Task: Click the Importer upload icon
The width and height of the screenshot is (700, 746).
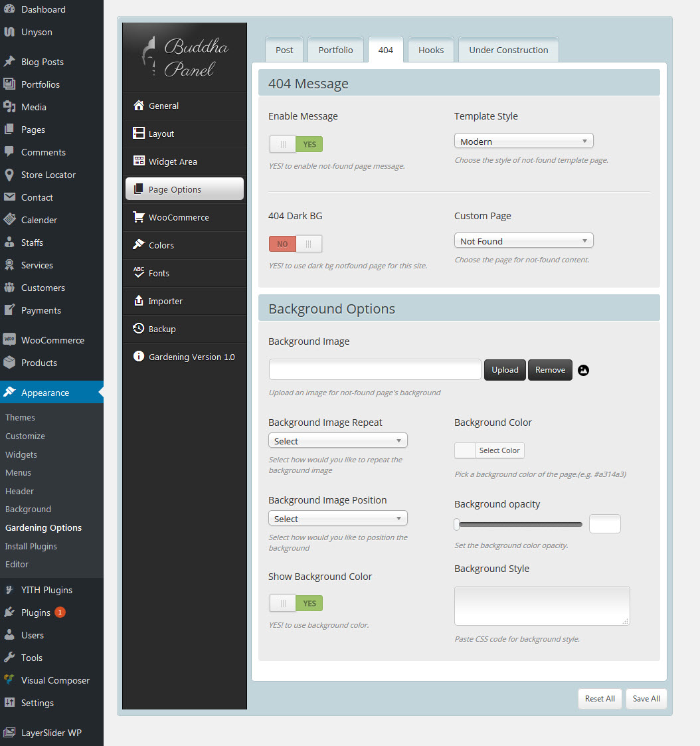Action: click(x=138, y=300)
